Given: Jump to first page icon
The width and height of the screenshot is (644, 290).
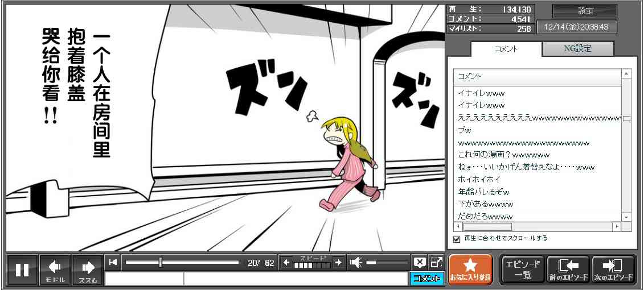Looking at the screenshot, I should tap(113, 262).
